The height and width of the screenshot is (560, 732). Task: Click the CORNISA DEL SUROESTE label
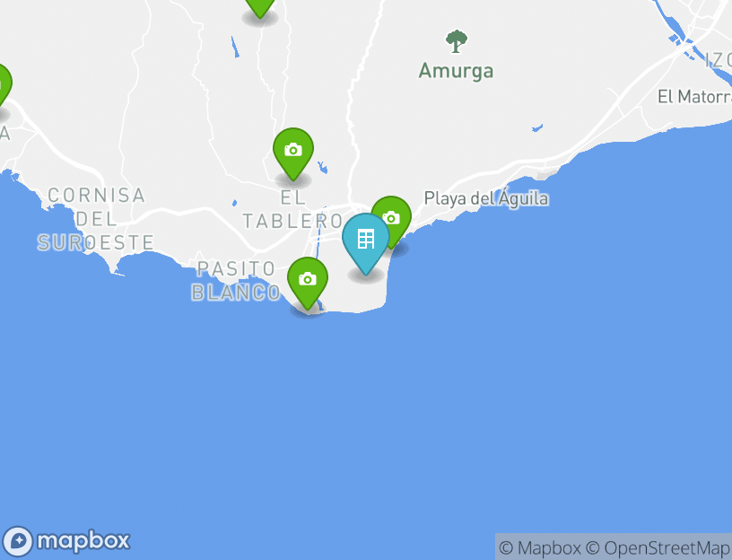[x=96, y=219]
